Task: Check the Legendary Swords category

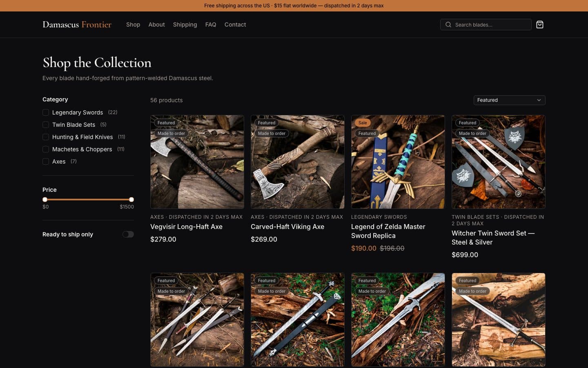Action: tap(46, 112)
